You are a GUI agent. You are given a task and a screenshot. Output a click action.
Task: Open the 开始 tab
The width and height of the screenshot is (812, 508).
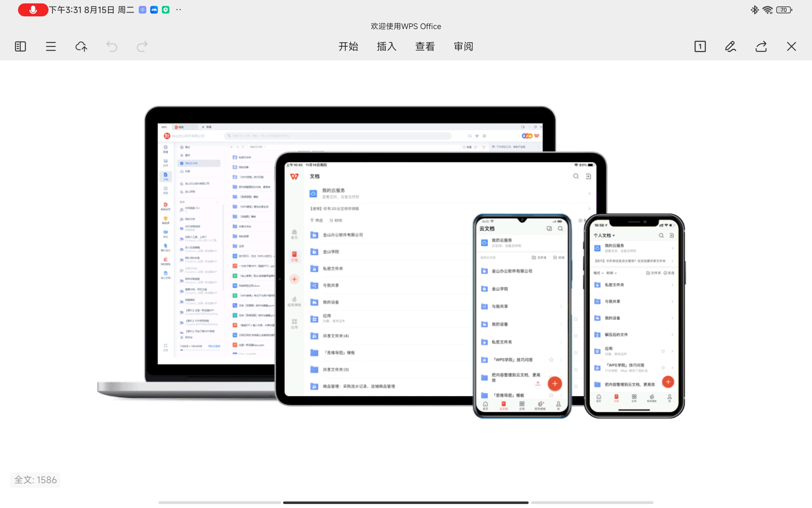tap(348, 46)
